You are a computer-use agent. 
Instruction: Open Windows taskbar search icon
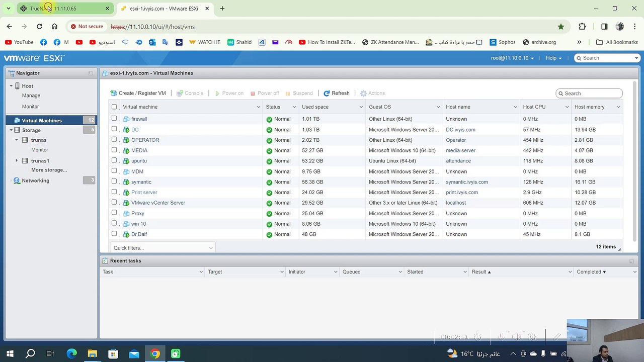click(30, 354)
